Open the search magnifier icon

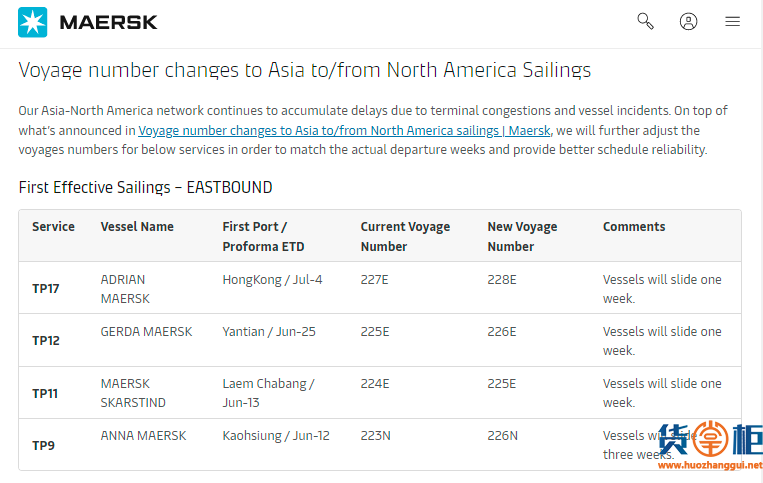pyautogui.click(x=645, y=21)
